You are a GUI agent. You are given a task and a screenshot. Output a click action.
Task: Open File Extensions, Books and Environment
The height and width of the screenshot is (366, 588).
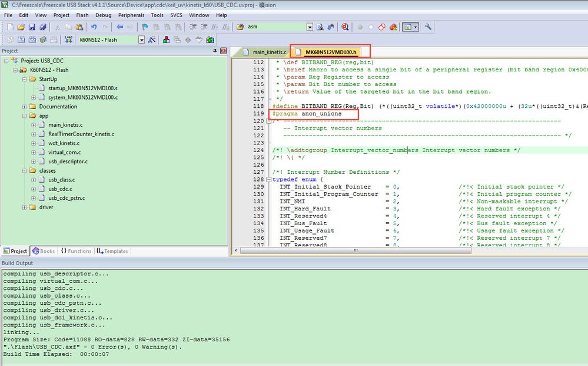tap(166, 40)
